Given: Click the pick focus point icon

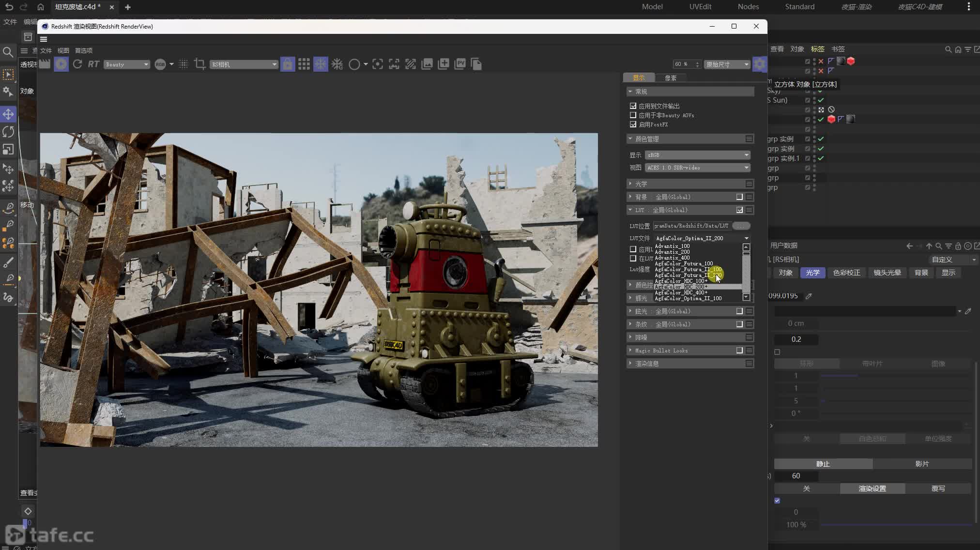Looking at the screenshot, I should [x=378, y=64].
